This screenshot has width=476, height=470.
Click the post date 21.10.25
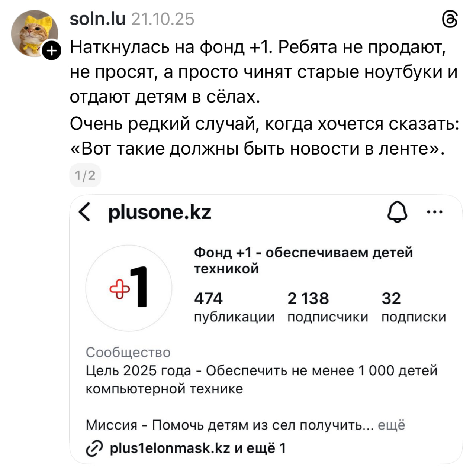click(x=163, y=19)
